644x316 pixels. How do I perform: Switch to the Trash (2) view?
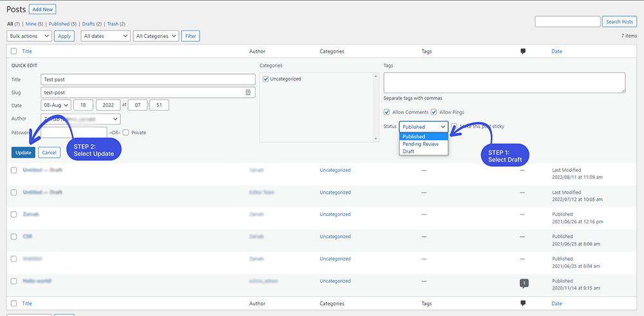(x=116, y=24)
